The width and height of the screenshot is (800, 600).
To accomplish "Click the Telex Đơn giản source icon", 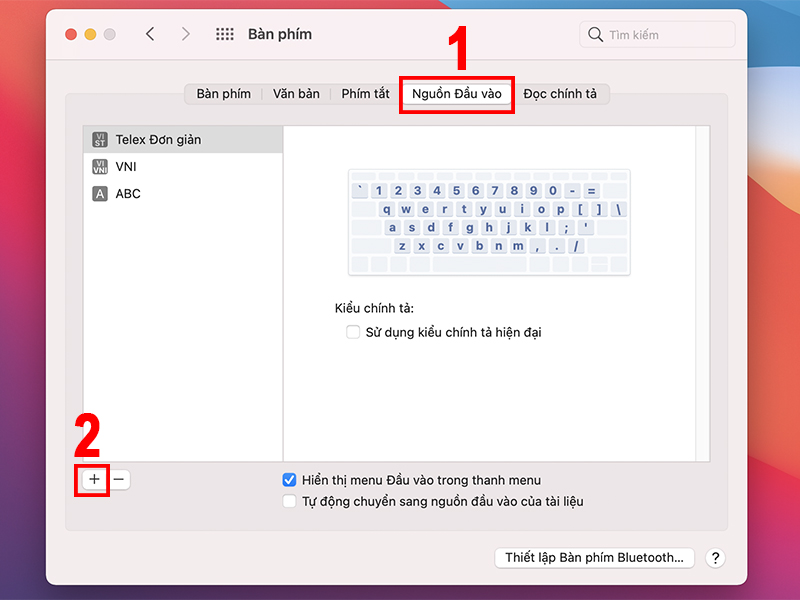I will click(100, 139).
